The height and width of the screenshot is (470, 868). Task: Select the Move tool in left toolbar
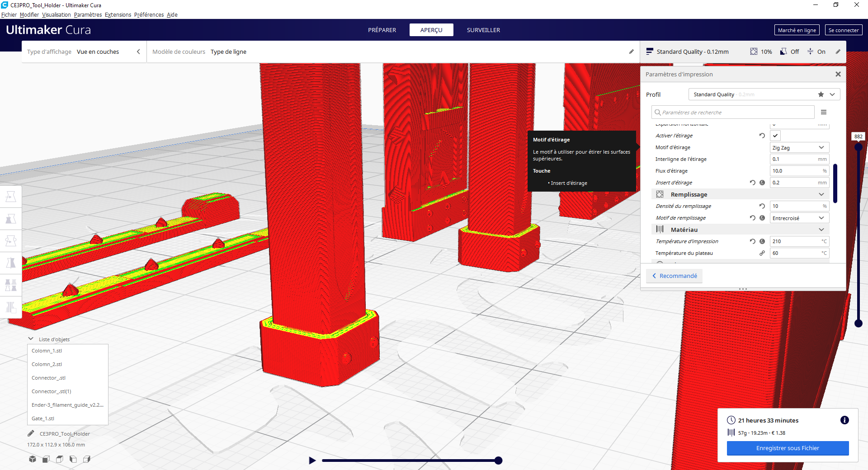[11, 197]
